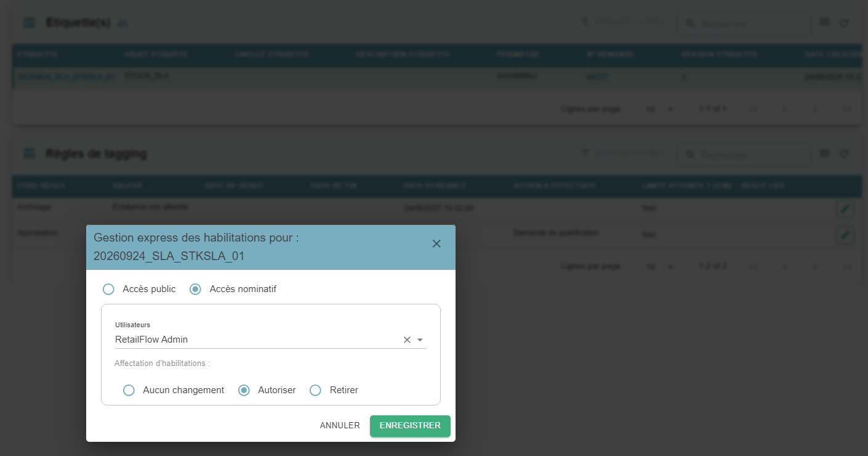This screenshot has height=456, width=868.
Task: Click the Demande de qualification cell
Action: tap(556, 233)
